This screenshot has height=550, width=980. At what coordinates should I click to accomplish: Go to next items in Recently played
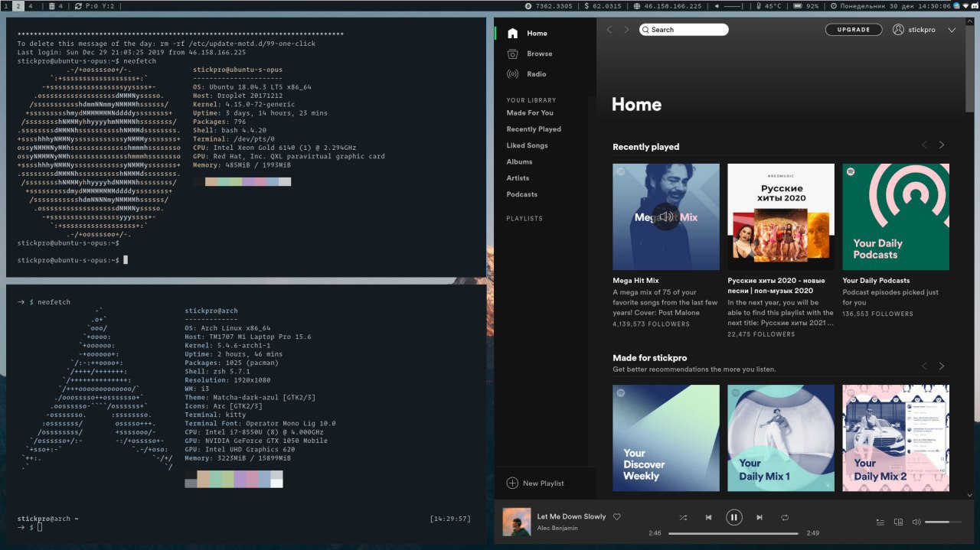(x=942, y=145)
